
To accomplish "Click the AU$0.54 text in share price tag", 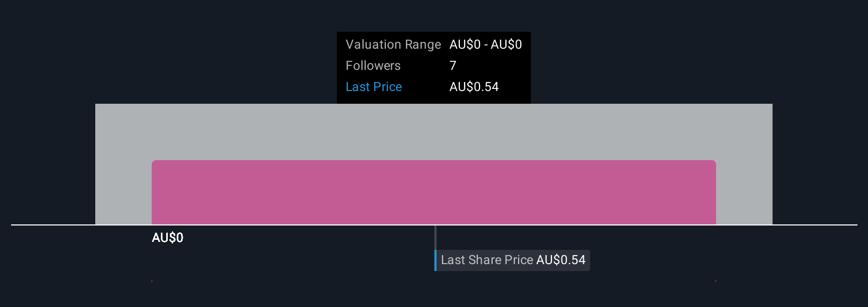I will click(x=560, y=260).
